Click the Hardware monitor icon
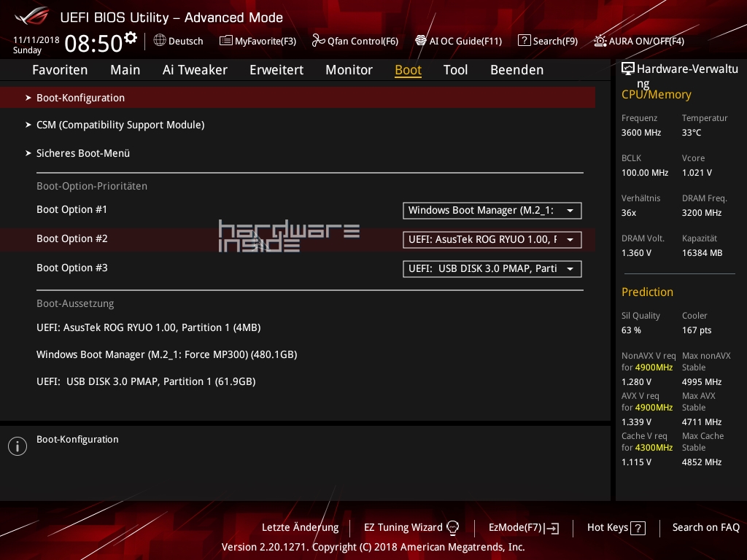The width and height of the screenshot is (747, 560). 628,69
